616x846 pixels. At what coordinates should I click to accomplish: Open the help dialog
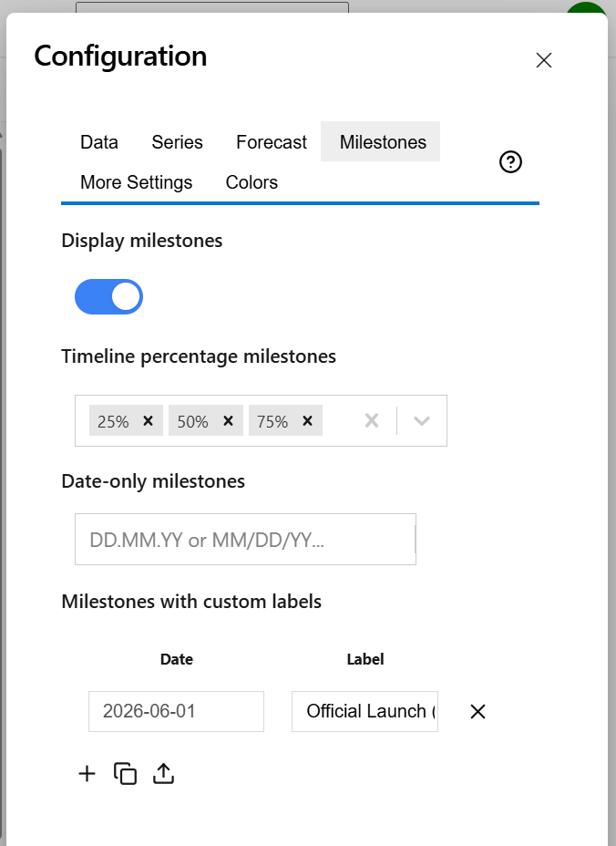[x=510, y=161]
